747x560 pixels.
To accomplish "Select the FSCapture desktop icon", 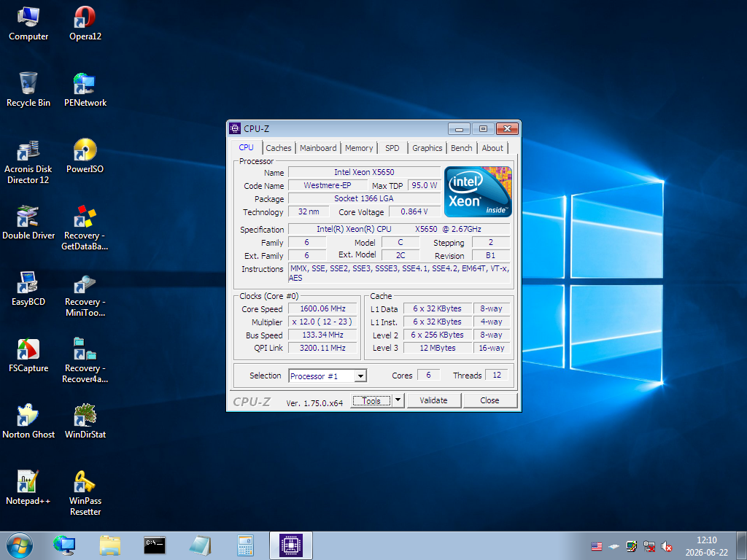I will coord(28,356).
